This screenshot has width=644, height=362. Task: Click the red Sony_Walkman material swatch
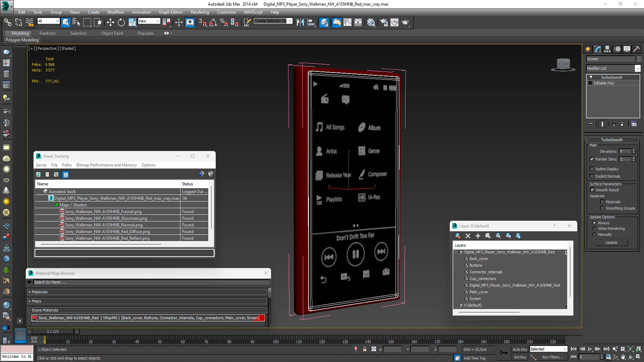coord(35,318)
